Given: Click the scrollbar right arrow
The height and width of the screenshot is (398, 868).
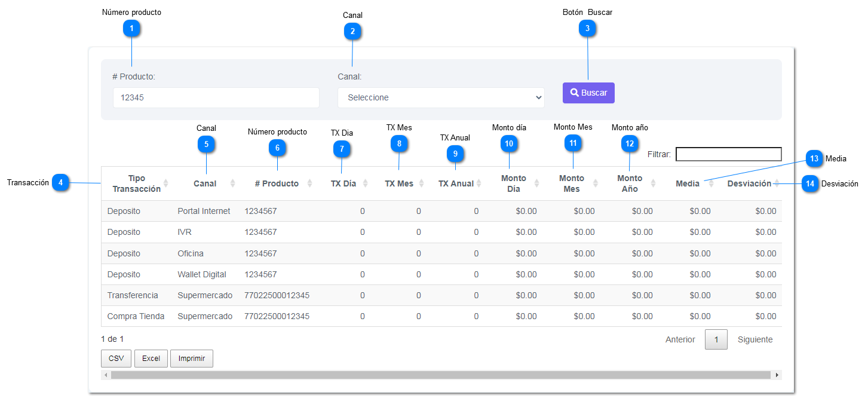Looking at the screenshot, I should coord(777,375).
